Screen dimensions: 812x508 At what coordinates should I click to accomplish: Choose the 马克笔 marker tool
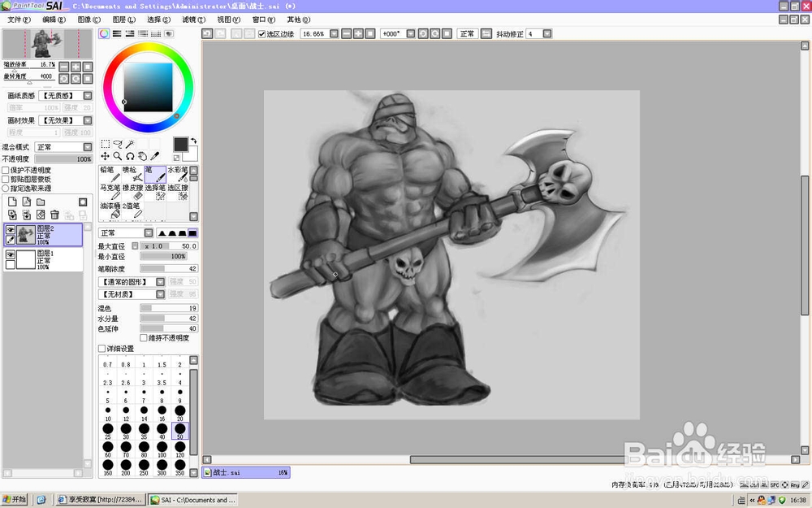pos(110,192)
